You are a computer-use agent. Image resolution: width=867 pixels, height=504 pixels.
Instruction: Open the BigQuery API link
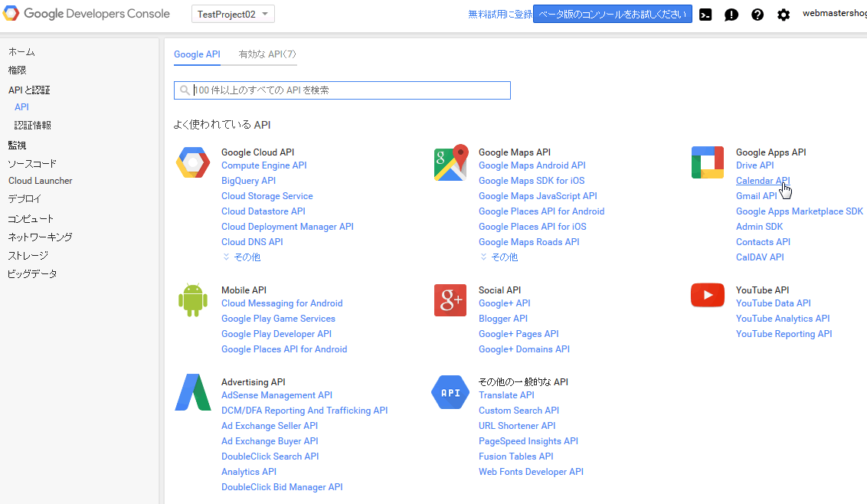(248, 181)
